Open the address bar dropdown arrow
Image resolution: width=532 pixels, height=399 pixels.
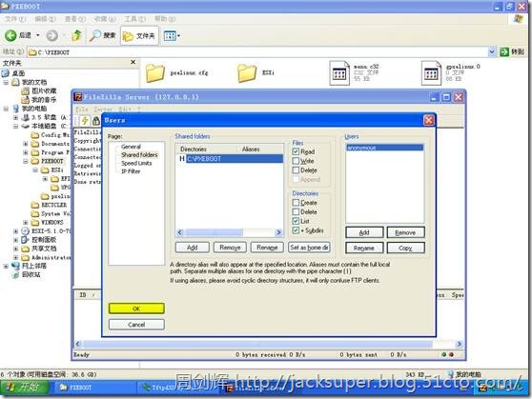tap(492, 51)
